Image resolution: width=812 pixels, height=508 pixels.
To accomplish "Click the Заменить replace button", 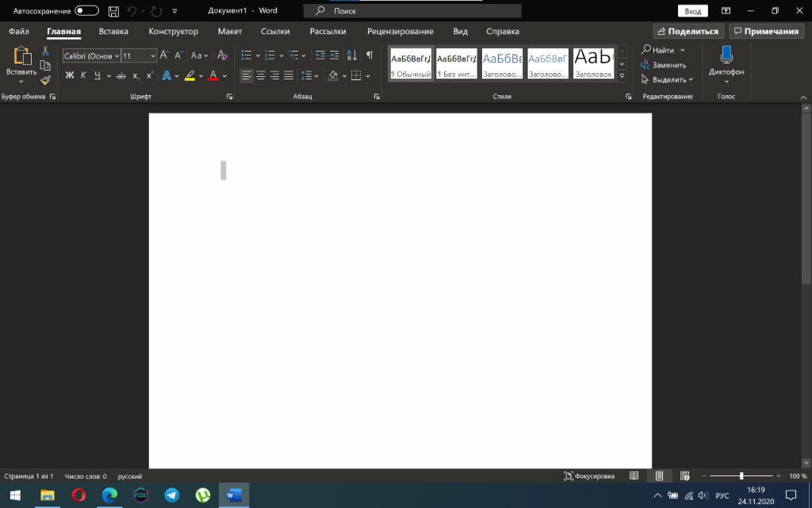I will click(664, 65).
